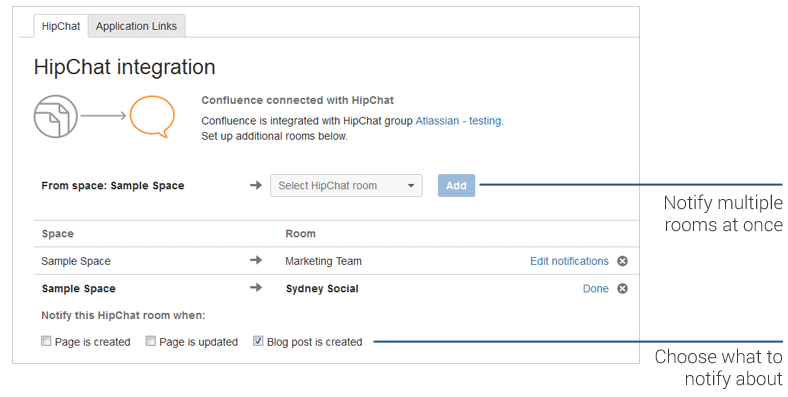Click Done for Sydney Social row
The height and width of the screenshot is (397, 788).
click(x=596, y=289)
